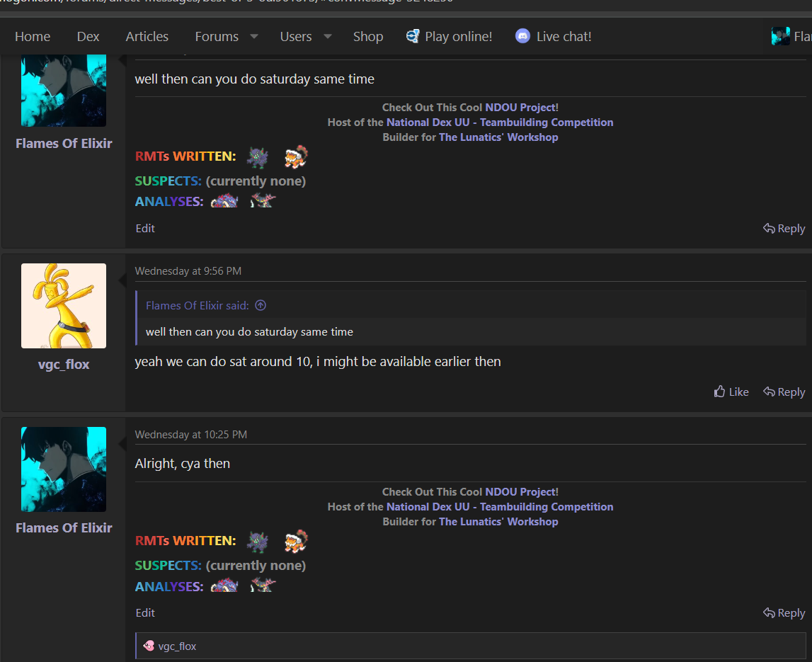
Task: Like vgc_flox's message
Action: [x=731, y=392]
